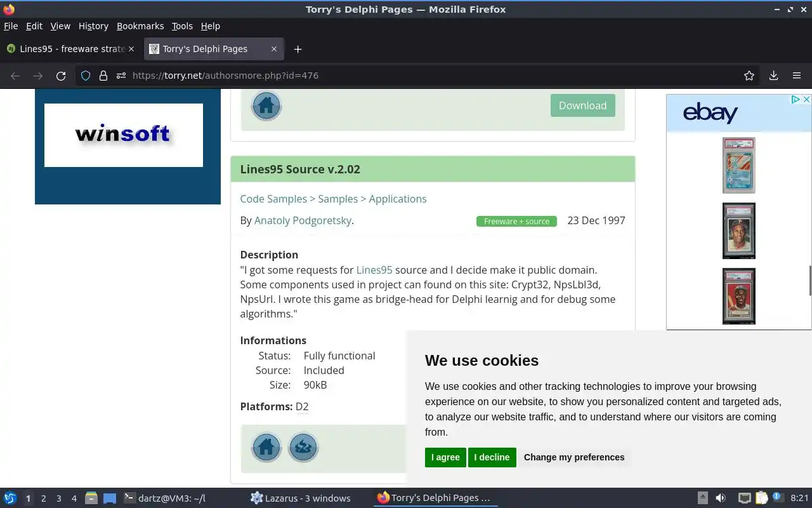
Task: Open a new browser tab
Action: 298,49
